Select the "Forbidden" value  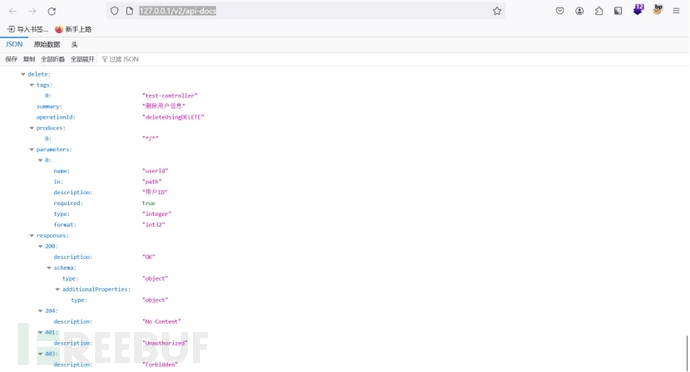pos(160,365)
